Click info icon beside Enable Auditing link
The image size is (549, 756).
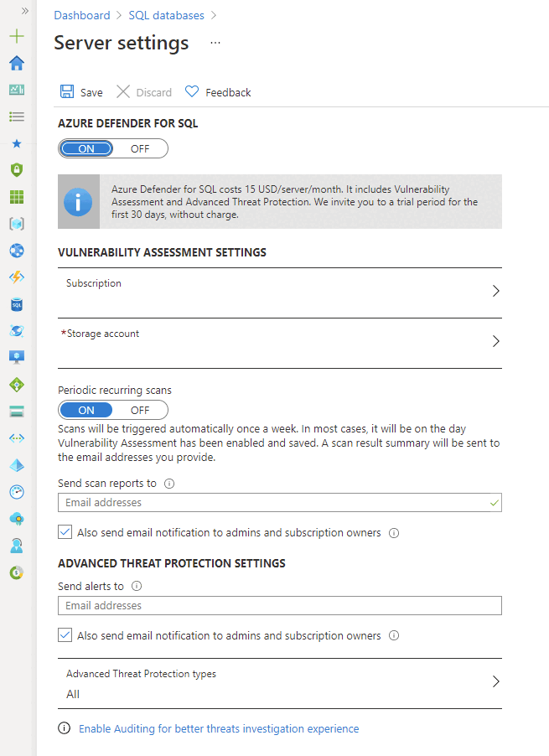[64, 728]
